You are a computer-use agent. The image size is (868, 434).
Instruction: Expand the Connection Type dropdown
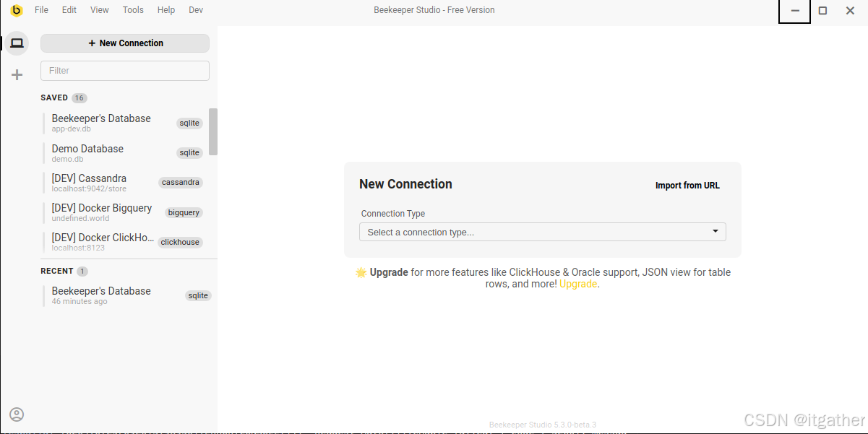pos(543,232)
